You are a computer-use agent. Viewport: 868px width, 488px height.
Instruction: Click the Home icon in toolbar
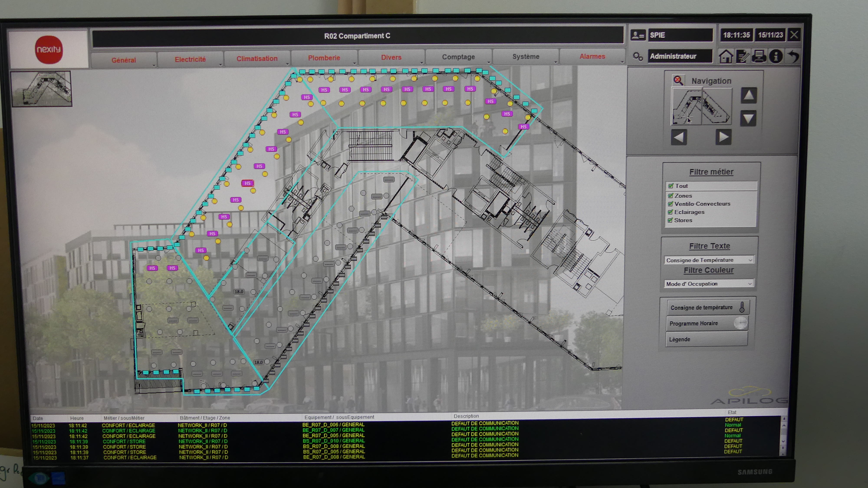725,56
